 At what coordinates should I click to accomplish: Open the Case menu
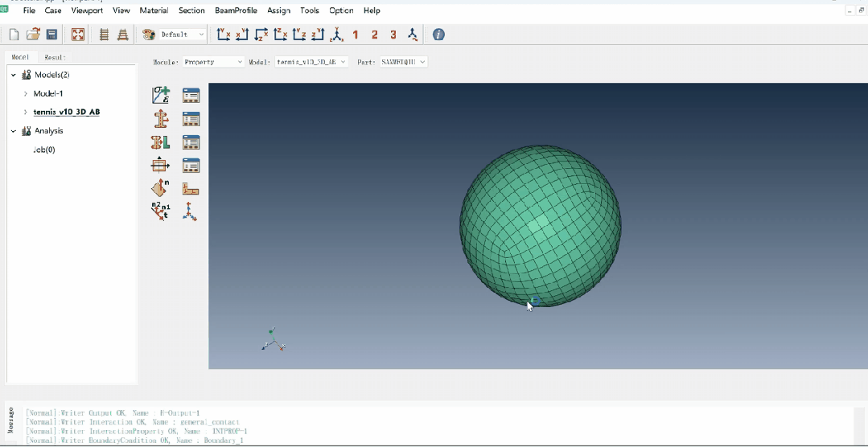(x=53, y=10)
